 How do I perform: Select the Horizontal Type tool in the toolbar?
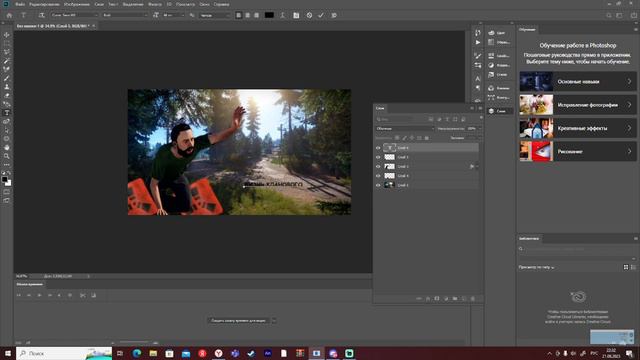click(x=7, y=113)
